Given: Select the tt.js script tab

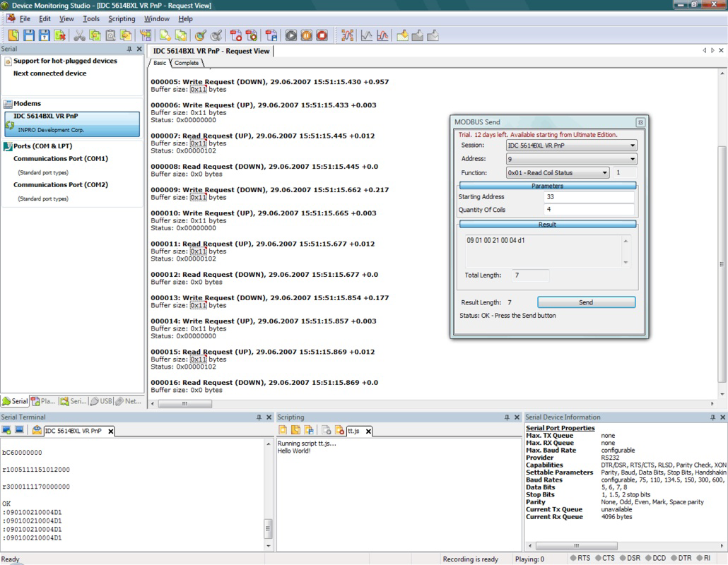Looking at the screenshot, I should (354, 431).
